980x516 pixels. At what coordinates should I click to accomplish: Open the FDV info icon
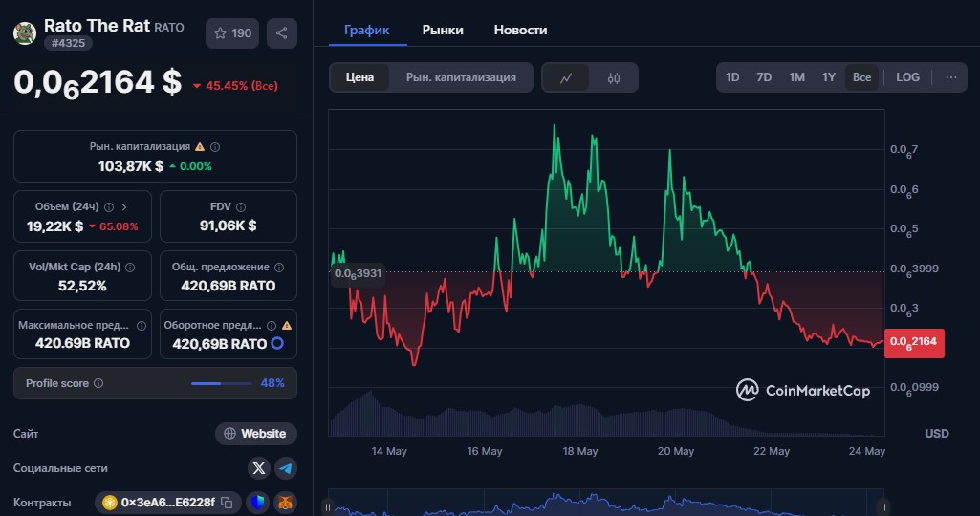(x=241, y=206)
